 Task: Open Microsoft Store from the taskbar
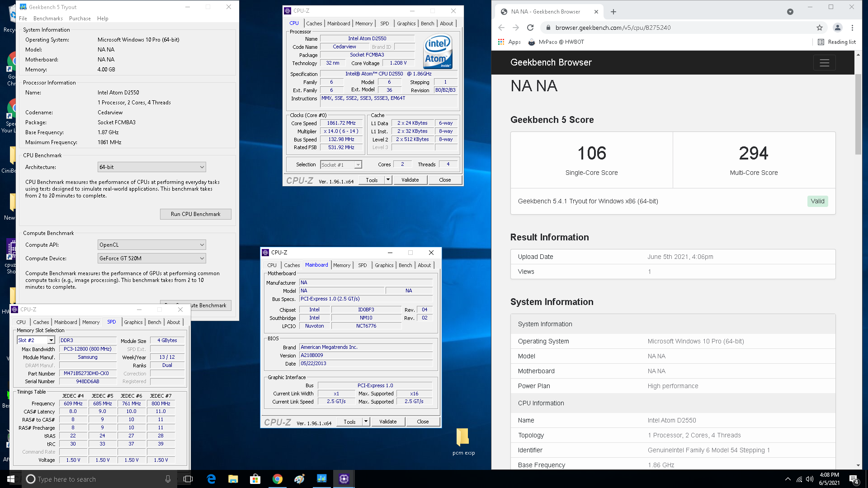(255, 479)
